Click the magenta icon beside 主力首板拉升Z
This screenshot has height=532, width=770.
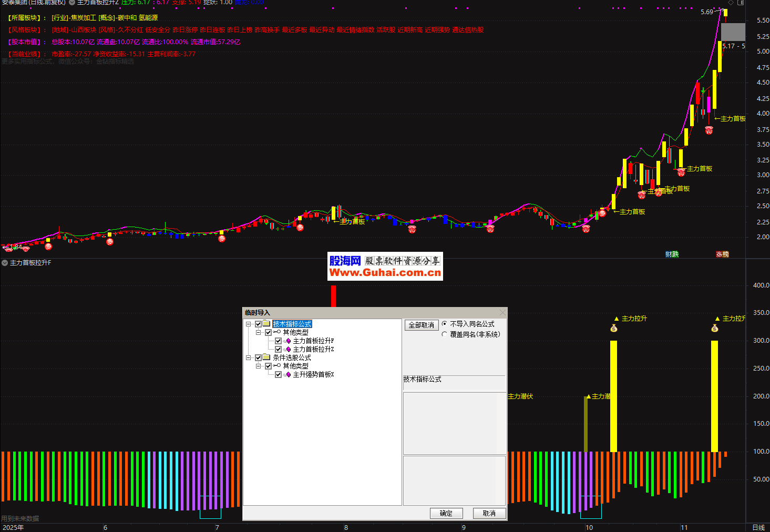[288, 350]
